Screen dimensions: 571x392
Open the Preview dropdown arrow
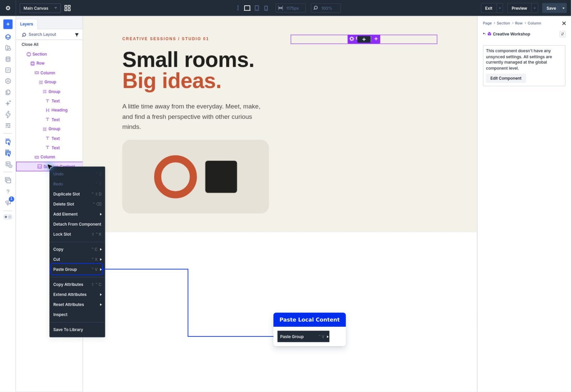point(535,8)
